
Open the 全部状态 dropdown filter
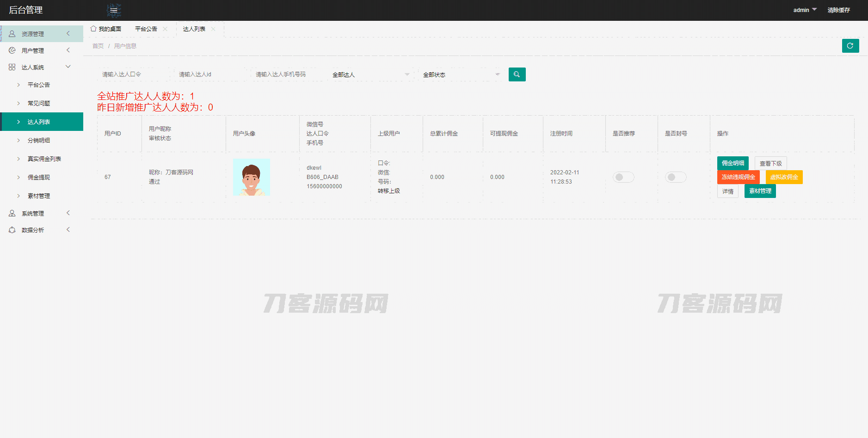click(x=461, y=74)
